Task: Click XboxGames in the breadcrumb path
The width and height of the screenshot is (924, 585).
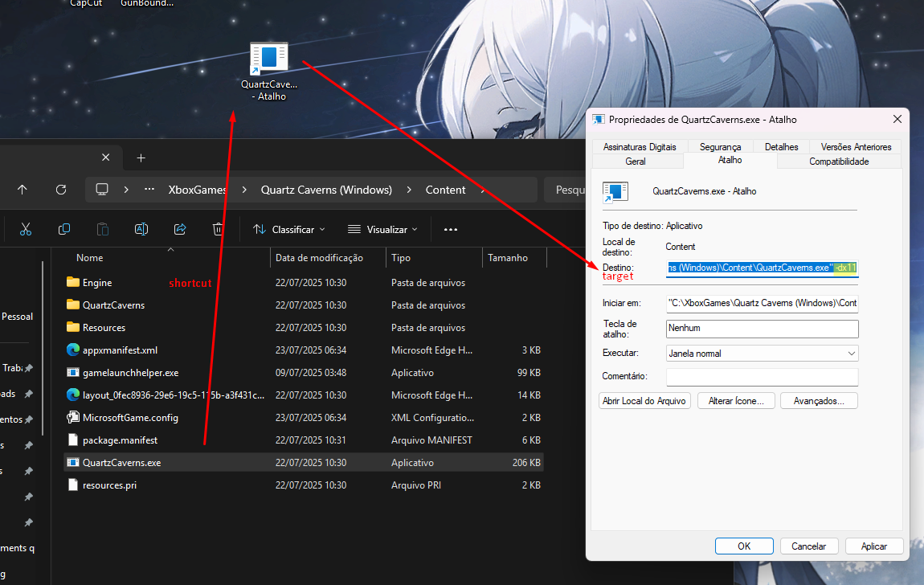Action: (x=198, y=190)
